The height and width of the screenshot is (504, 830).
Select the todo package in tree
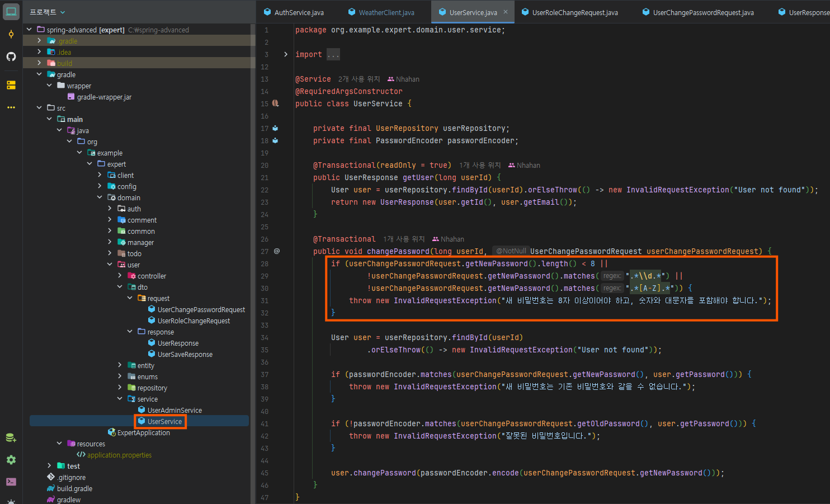134,253
